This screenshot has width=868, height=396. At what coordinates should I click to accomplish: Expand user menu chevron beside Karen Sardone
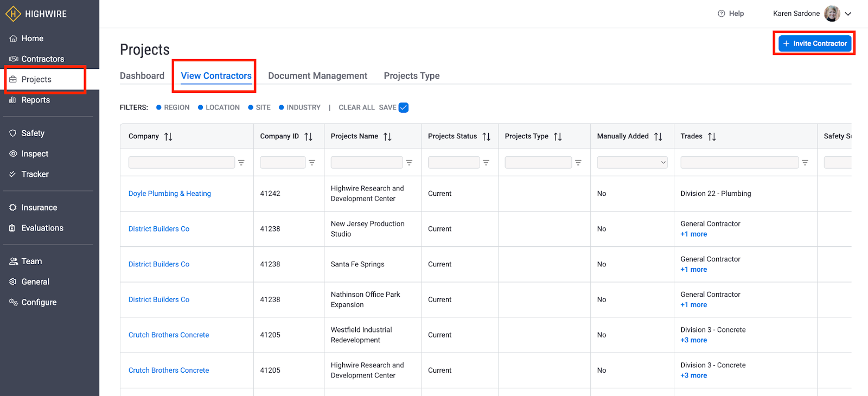click(x=848, y=14)
